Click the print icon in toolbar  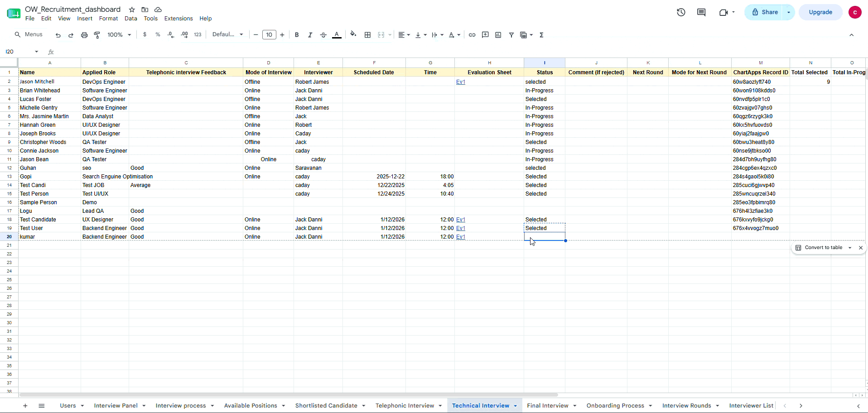click(84, 35)
